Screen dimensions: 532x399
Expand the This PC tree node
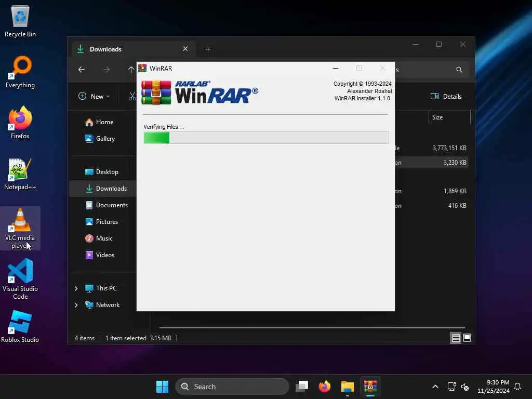pos(76,288)
